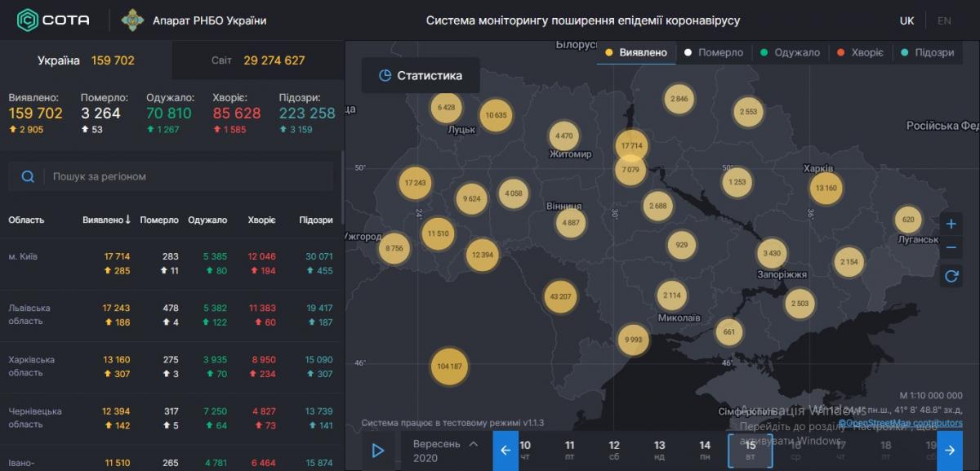Select the Світ tab

[x=258, y=60]
